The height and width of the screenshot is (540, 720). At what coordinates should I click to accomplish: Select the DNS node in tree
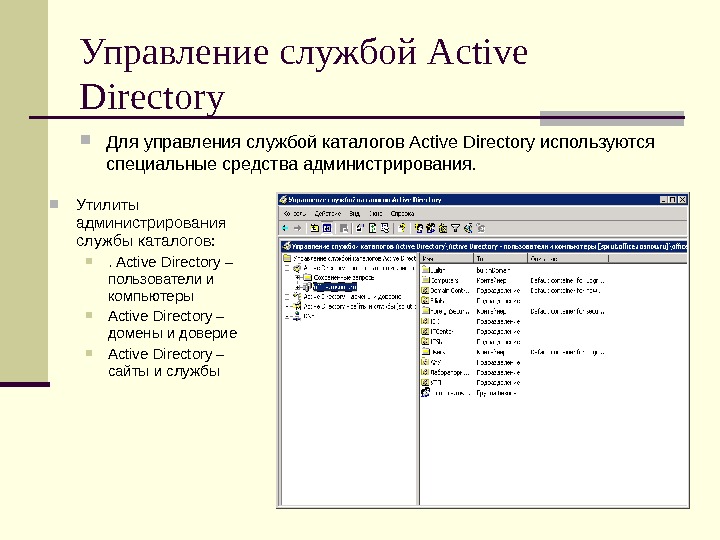tap(309, 316)
